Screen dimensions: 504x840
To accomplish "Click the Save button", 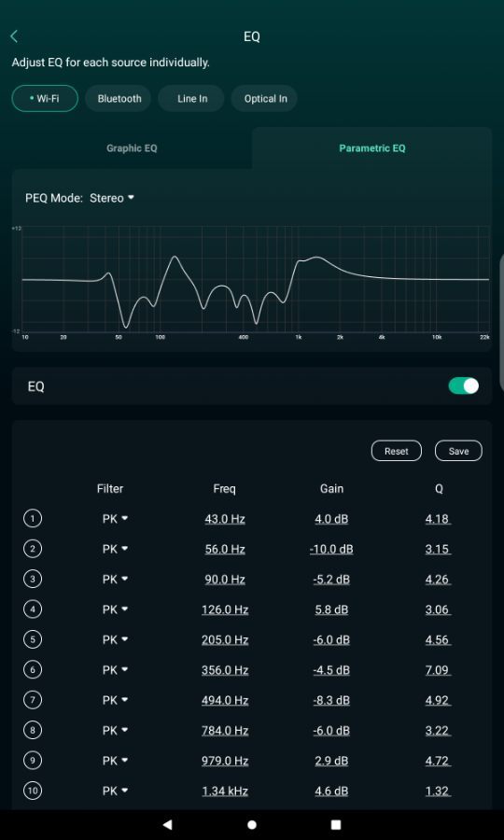I will click(x=458, y=451).
